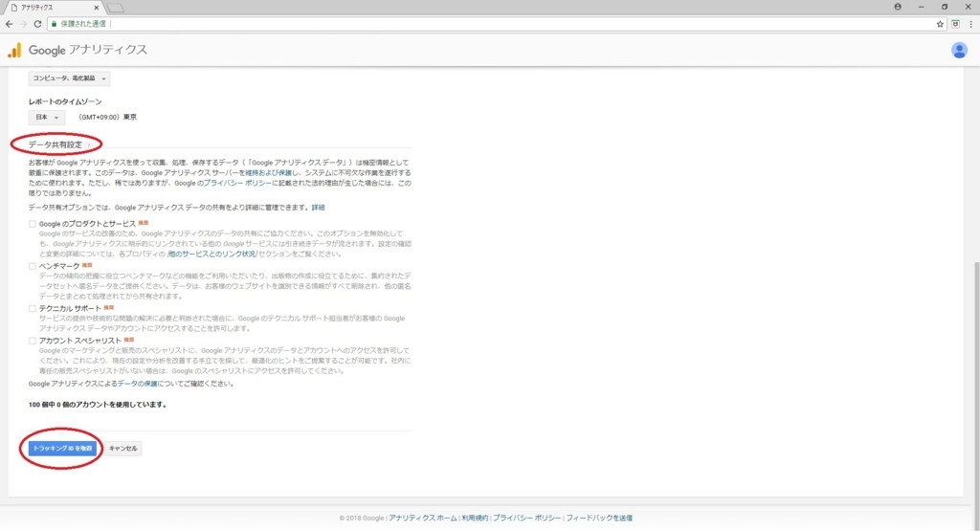
Task: Click the レポートのタイムゾーン label
Action: (x=65, y=101)
